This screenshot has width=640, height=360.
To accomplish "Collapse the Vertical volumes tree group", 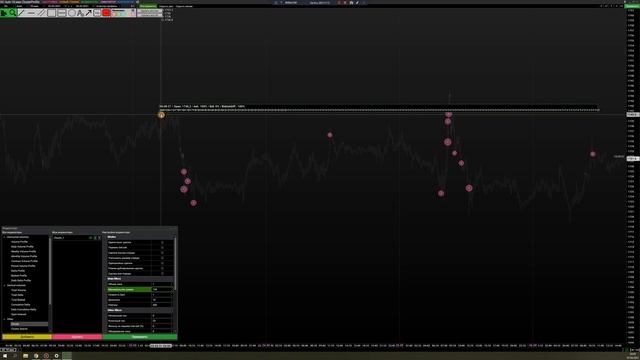I will tap(4, 285).
